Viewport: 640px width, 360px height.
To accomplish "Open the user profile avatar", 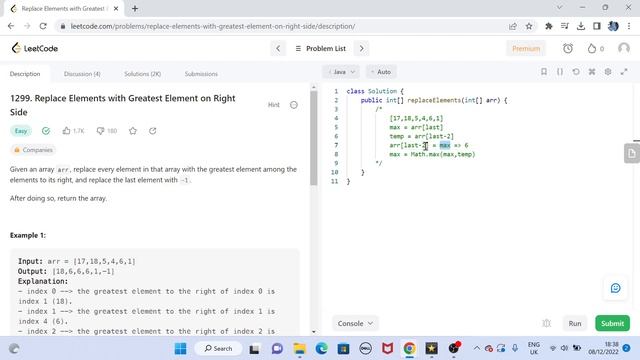I will click(x=624, y=49).
